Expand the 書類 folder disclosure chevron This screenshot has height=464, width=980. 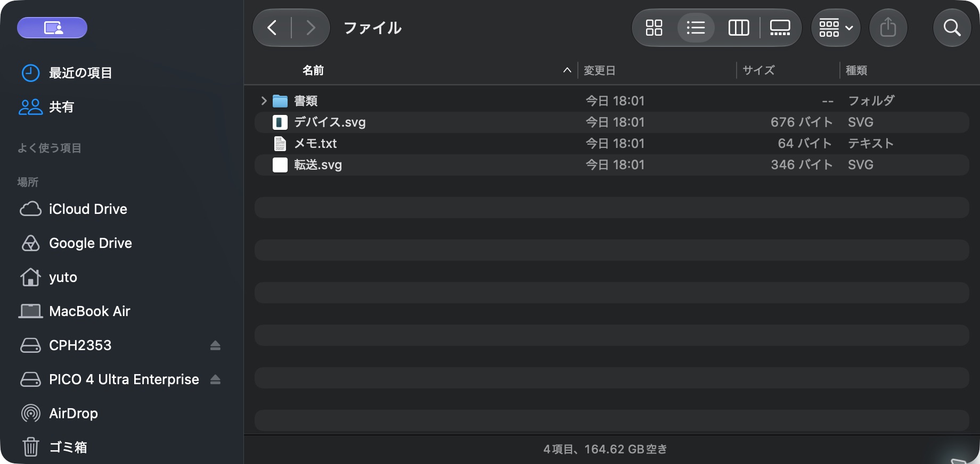click(264, 101)
